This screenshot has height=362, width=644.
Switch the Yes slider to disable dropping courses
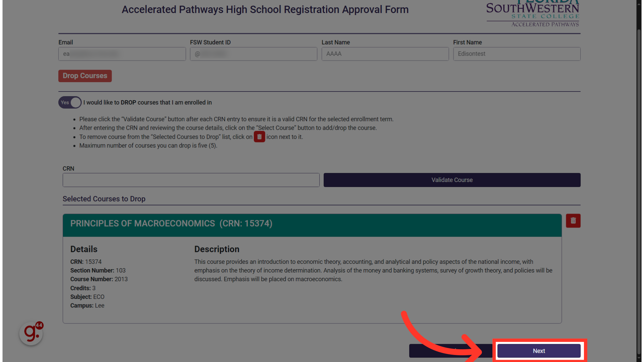click(x=70, y=102)
